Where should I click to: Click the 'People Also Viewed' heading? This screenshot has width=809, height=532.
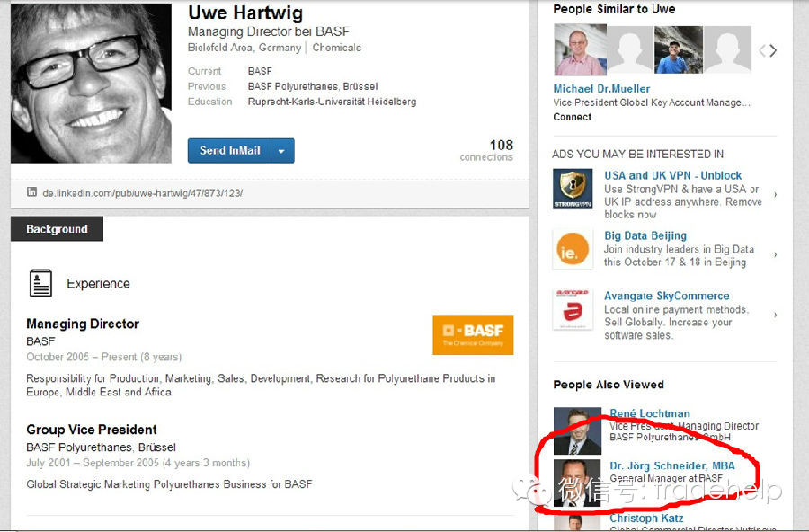[609, 385]
